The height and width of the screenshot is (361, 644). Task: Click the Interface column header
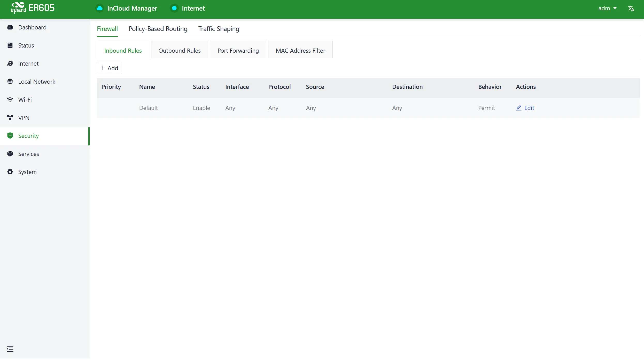[x=237, y=87]
